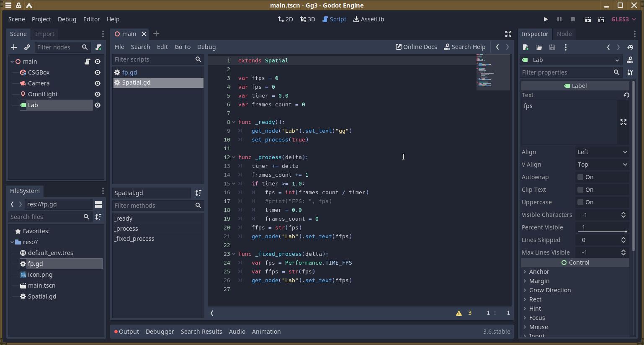Click the Instance scene link icon

tap(27, 47)
